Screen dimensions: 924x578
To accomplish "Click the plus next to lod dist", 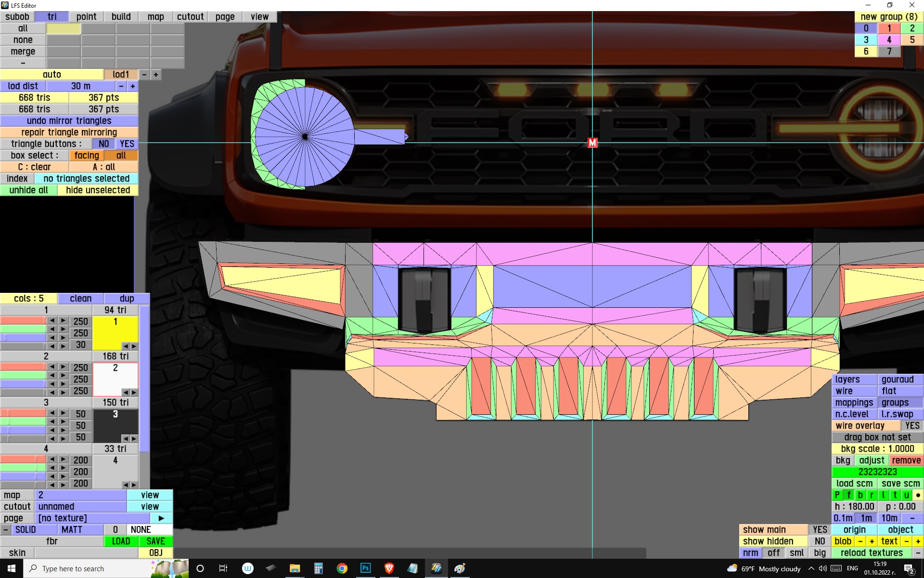I will [x=133, y=86].
